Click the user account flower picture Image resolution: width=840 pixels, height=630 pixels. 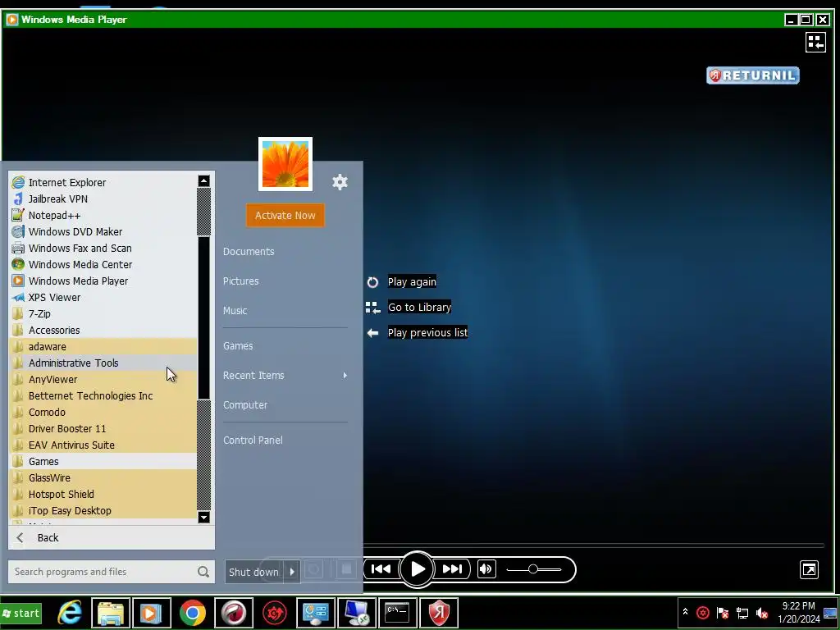[x=285, y=164]
